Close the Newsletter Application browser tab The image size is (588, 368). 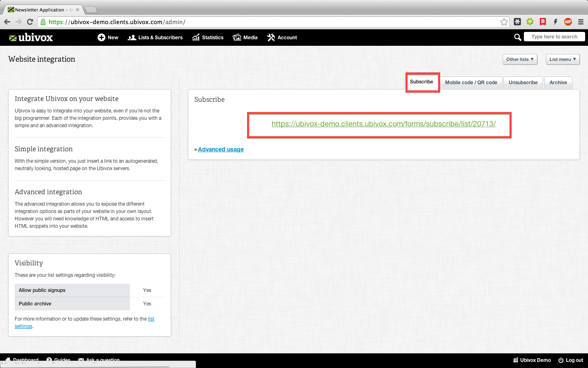coord(78,10)
